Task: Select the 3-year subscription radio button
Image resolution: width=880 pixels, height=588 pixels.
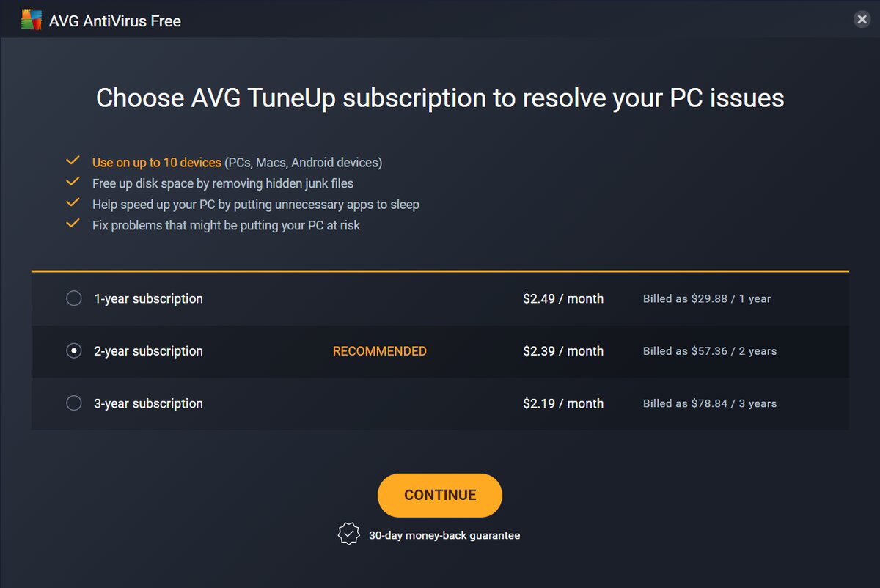Action: pos(74,403)
